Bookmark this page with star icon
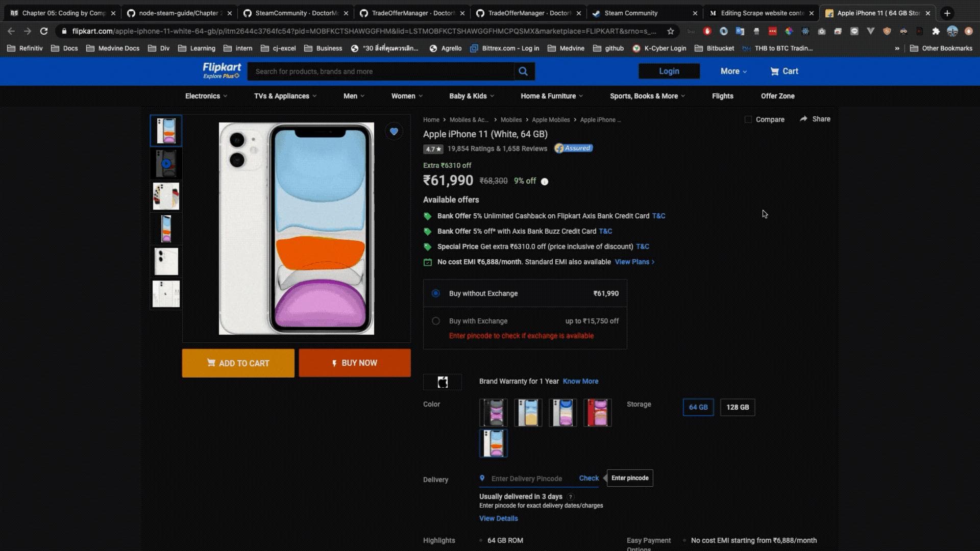 (x=670, y=31)
